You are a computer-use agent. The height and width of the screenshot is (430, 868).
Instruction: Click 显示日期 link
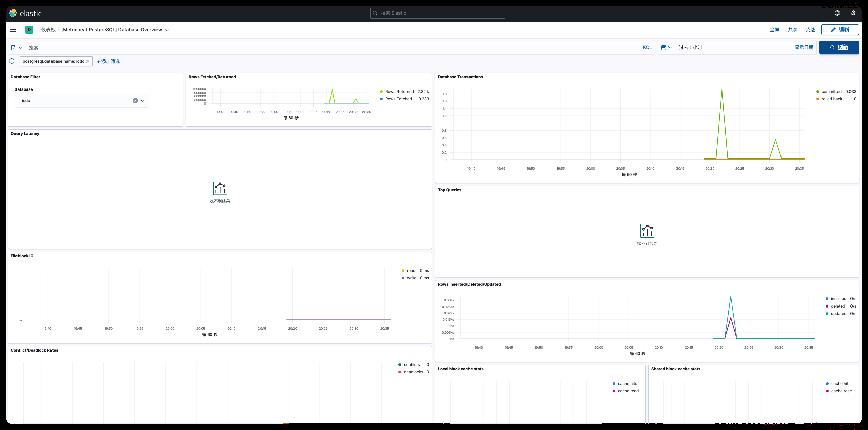point(804,47)
